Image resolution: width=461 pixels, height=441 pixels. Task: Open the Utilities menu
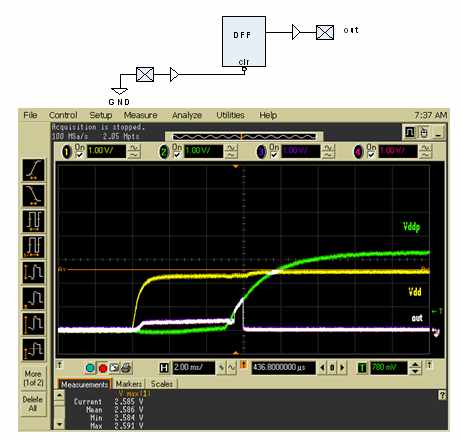pos(230,115)
